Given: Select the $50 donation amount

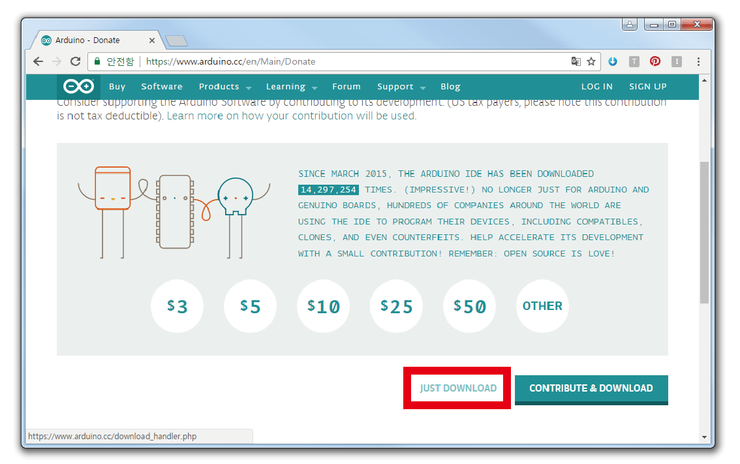Looking at the screenshot, I should coord(470,306).
